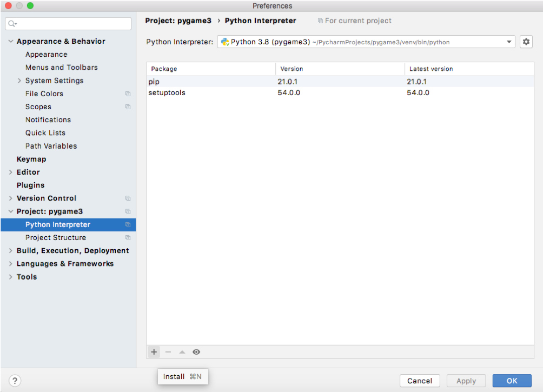Click the project-level icon beside Version Control
543x392 pixels.
pos(128,198)
